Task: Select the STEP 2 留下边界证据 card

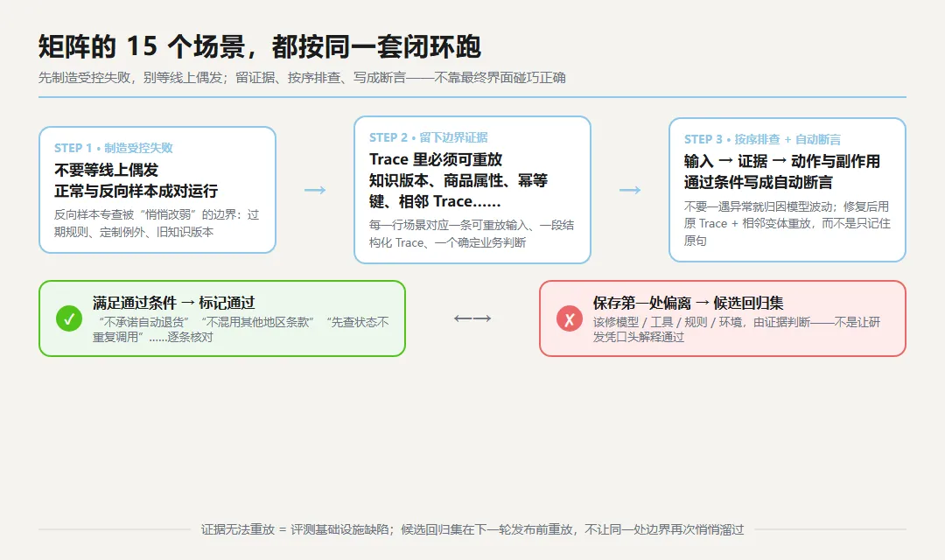Action: point(472,190)
